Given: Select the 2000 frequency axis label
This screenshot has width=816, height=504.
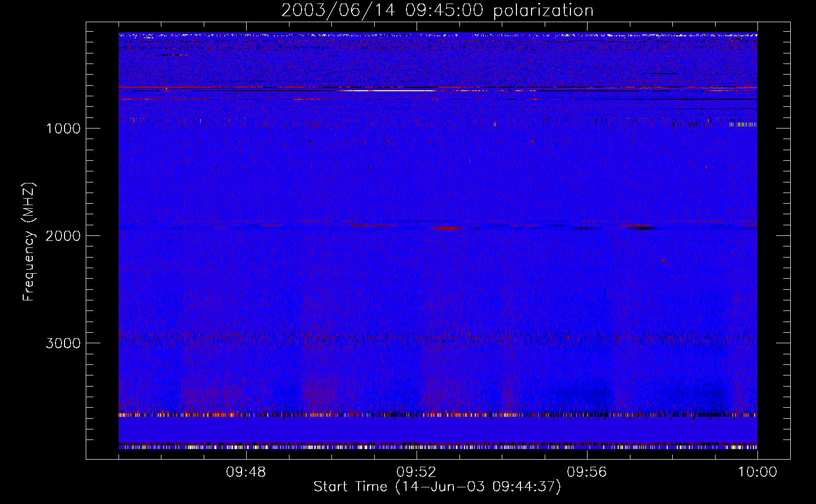Looking at the screenshot, I should point(63,236).
